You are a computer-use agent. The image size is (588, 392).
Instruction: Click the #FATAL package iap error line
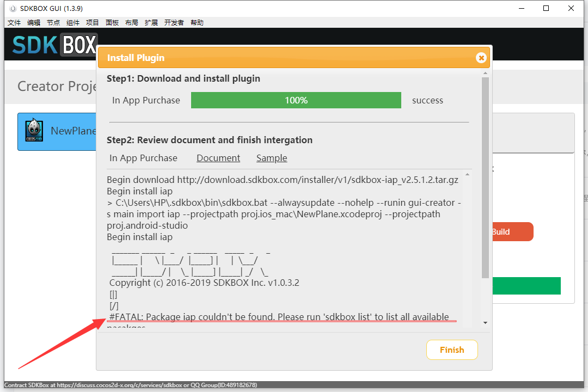[x=279, y=317]
